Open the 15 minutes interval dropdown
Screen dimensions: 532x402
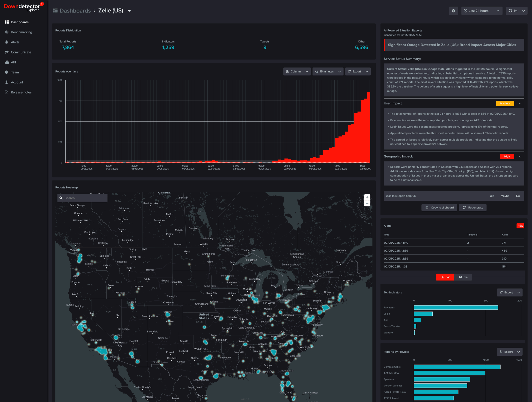(x=328, y=71)
